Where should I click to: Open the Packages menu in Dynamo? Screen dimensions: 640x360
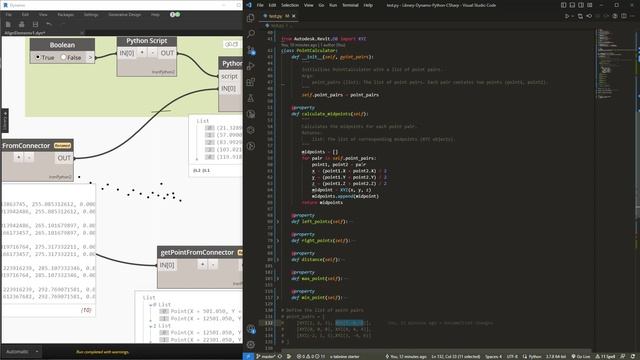click(x=65, y=14)
